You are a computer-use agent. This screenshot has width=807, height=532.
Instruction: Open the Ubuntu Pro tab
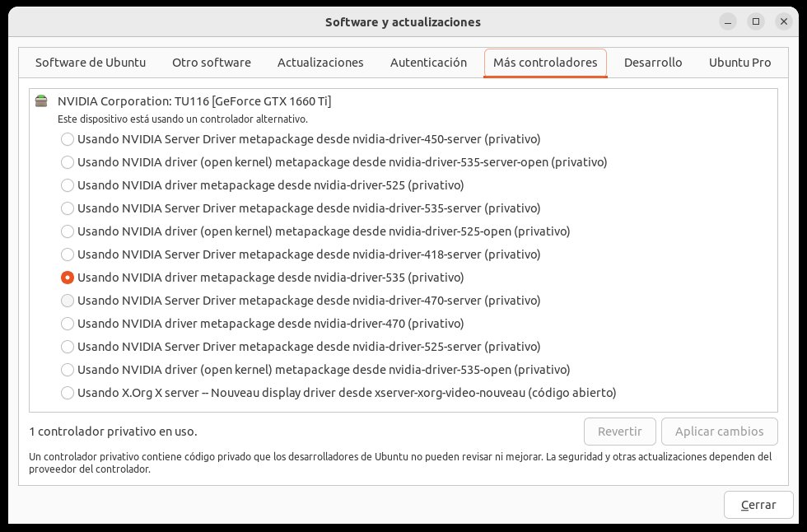tap(739, 63)
